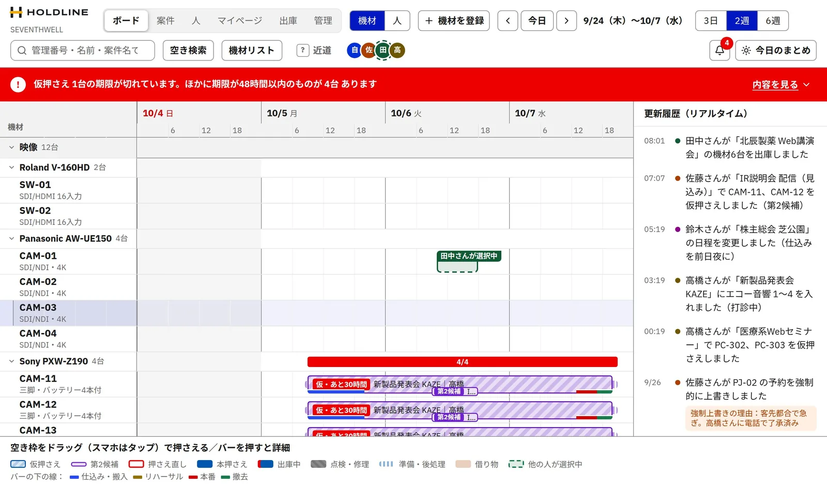Click the red 4/4 Sony usage bar
This screenshot has width=827, height=504.
coord(463,362)
